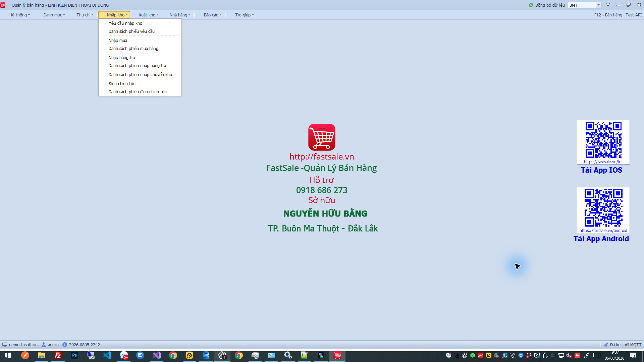This screenshot has height=362, width=644.
Task: Click the user icon beside admin
Action: pyautogui.click(x=44, y=345)
